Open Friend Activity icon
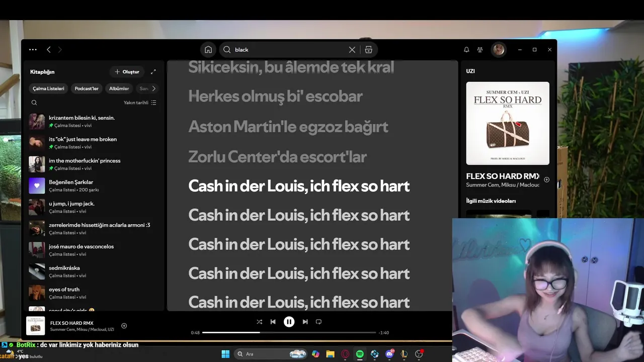The height and width of the screenshot is (362, 644). (x=480, y=50)
